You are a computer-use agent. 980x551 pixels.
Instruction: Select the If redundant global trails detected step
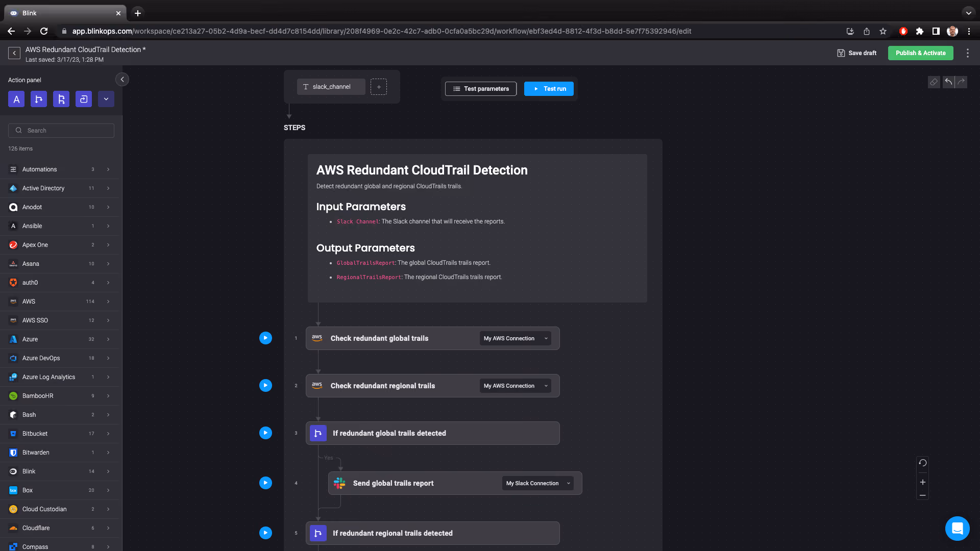[433, 433]
